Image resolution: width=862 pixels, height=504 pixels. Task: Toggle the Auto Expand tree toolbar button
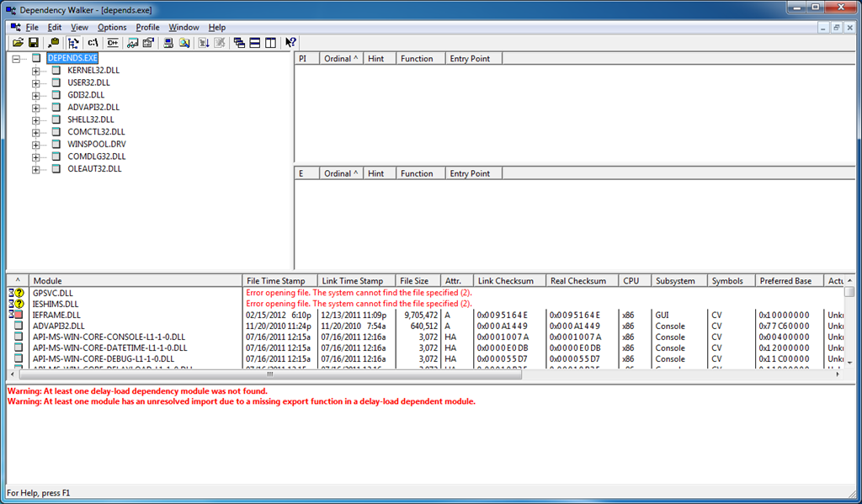73,43
